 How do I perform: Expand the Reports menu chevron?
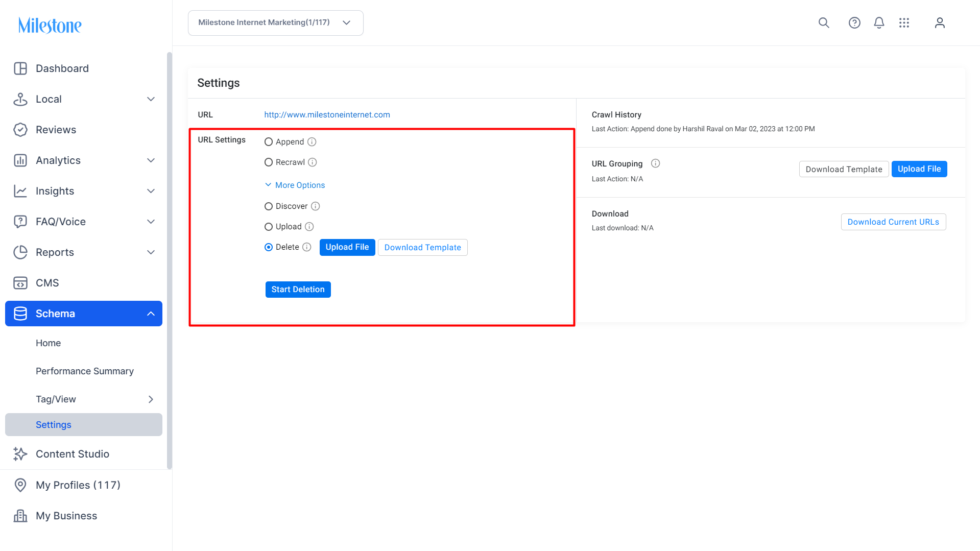[151, 252]
